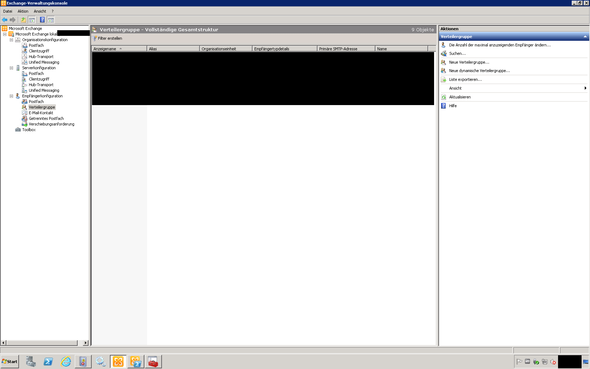The width and height of the screenshot is (590, 369).
Task: Click the console tree horizontal scrollbar thumb
Action: point(42,343)
